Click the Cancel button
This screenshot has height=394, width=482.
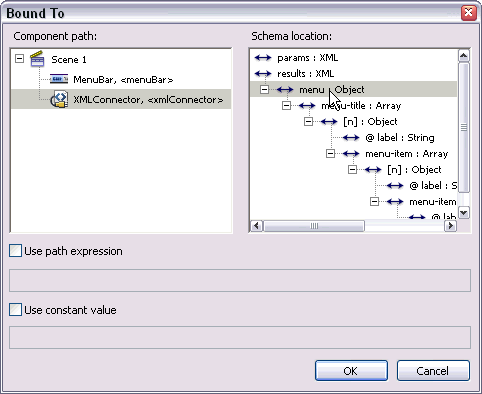tap(433, 370)
